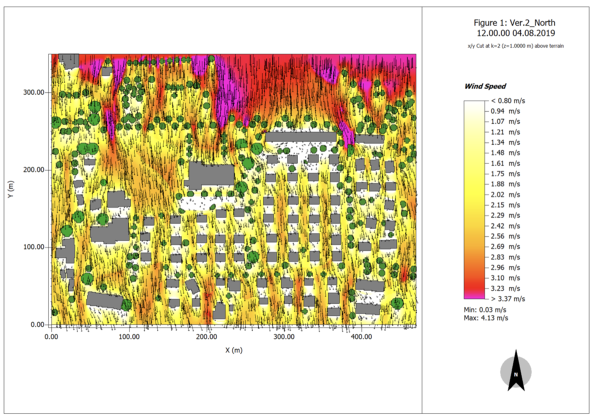Select the '2.69 m/s' legend entry

pyautogui.click(x=505, y=246)
